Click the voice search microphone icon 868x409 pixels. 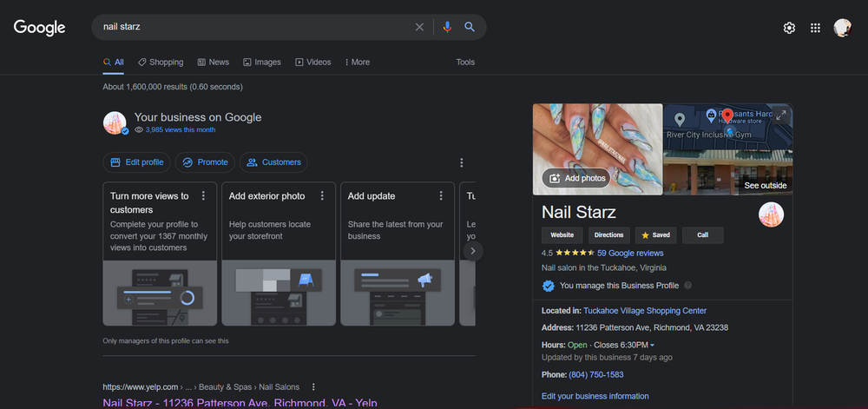coord(447,27)
